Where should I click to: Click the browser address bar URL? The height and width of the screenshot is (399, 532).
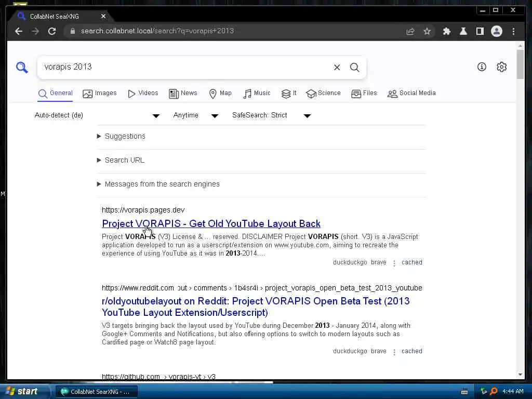pyautogui.click(x=157, y=31)
